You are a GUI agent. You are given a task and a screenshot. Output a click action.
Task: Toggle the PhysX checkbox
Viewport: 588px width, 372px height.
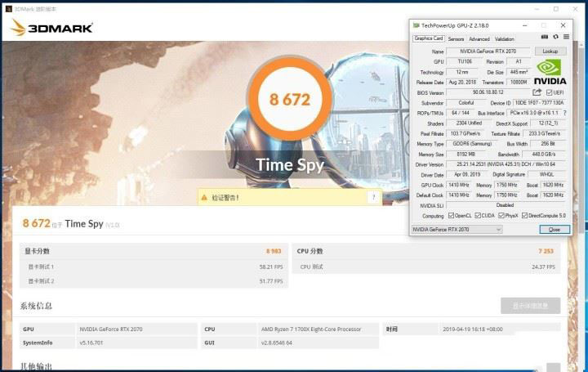coord(501,216)
